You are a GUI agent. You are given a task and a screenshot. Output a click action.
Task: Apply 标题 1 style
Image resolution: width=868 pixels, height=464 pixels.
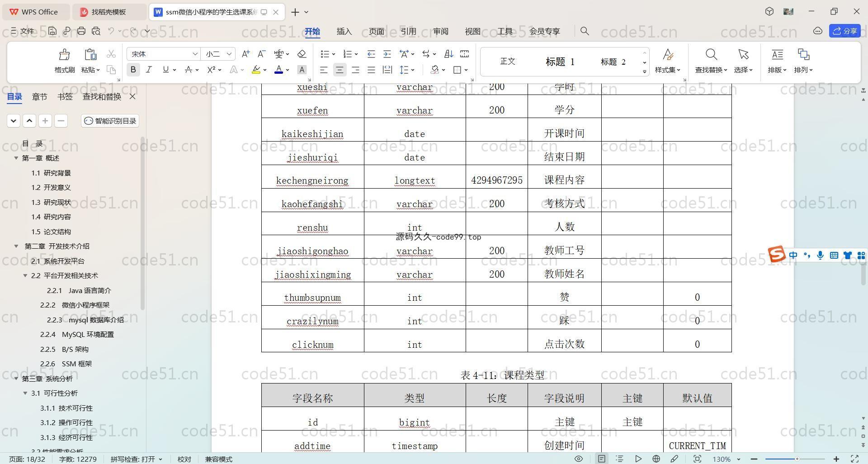pos(560,62)
